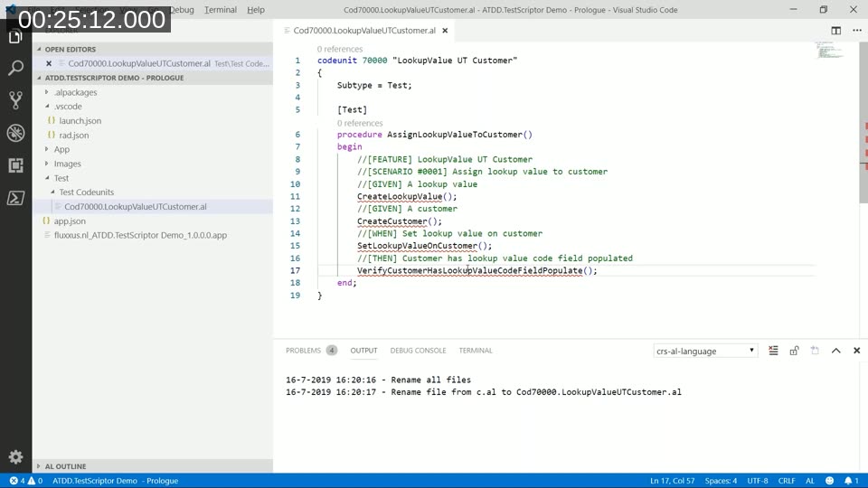This screenshot has height=488, width=868.
Task: Open the fluxxus.nl_ATDD.TestScriptor Demo app file
Action: pyautogui.click(x=141, y=235)
